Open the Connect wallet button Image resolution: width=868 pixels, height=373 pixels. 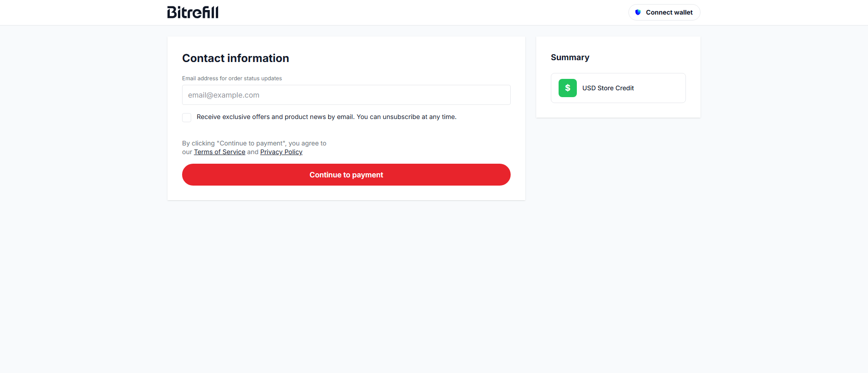click(664, 12)
